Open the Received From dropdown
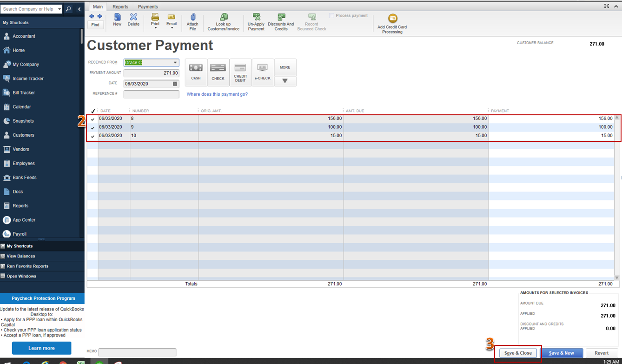This screenshot has width=622, height=364. coord(175,63)
